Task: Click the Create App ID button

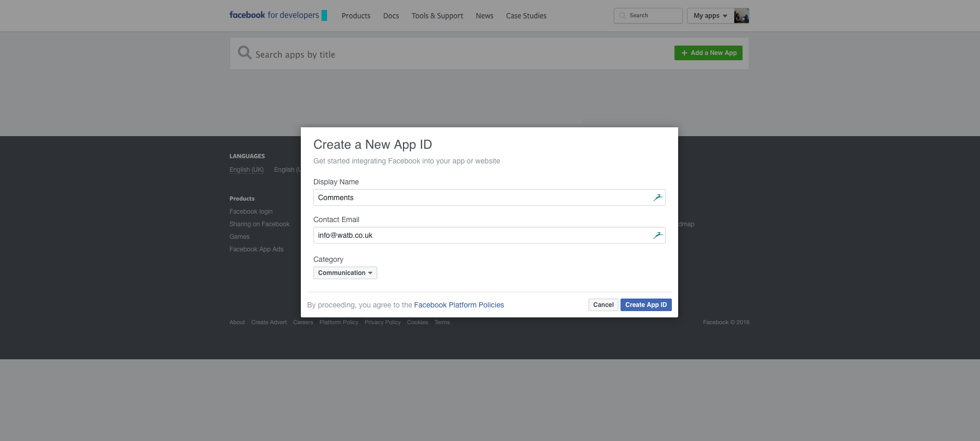Action: click(646, 305)
